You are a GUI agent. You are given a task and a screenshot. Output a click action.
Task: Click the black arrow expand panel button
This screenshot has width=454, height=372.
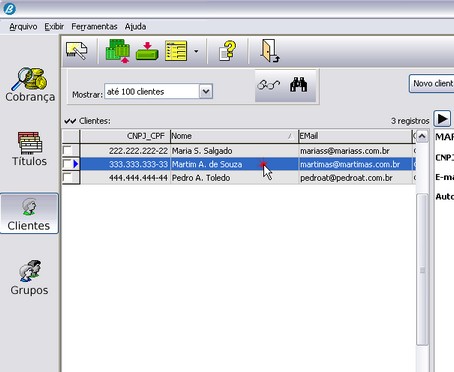pyautogui.click(x=442, y=119)
